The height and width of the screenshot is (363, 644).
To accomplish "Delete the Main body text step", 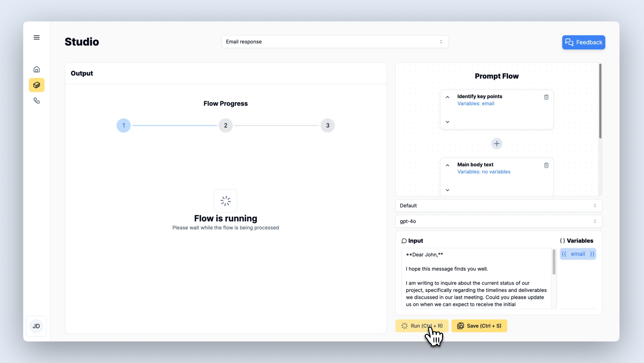I will coord(546,165).
